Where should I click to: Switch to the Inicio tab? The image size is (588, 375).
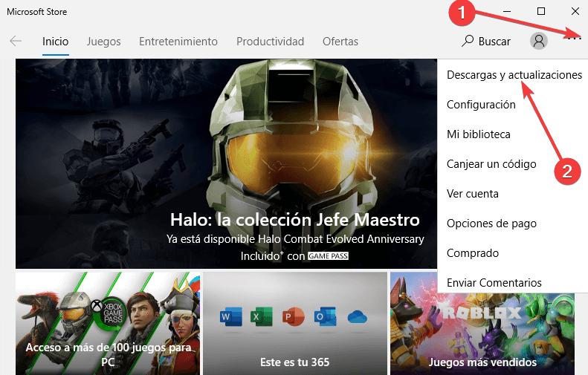point(56,41)
